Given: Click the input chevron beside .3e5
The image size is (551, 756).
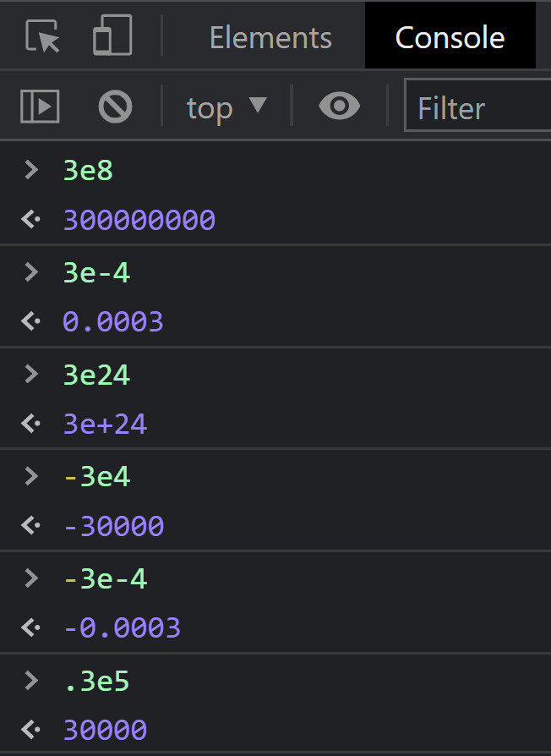Looking at the screenshot, I should (x=32, y=680).
